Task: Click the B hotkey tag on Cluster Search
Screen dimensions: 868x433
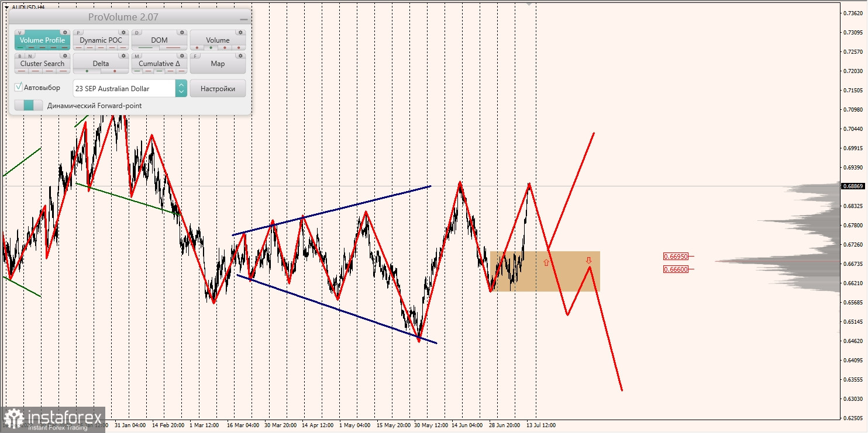Action: (20, 56)
